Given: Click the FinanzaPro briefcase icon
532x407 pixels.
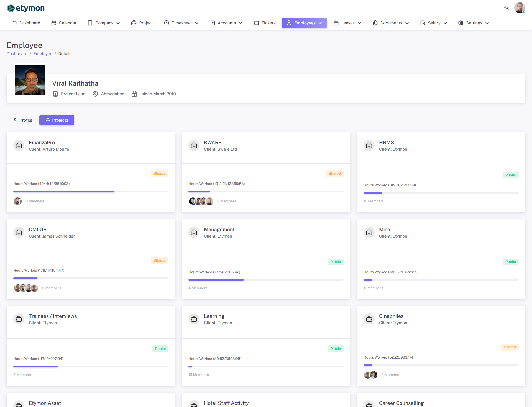Looking at the screenshot, I should [x=19, y=145].
